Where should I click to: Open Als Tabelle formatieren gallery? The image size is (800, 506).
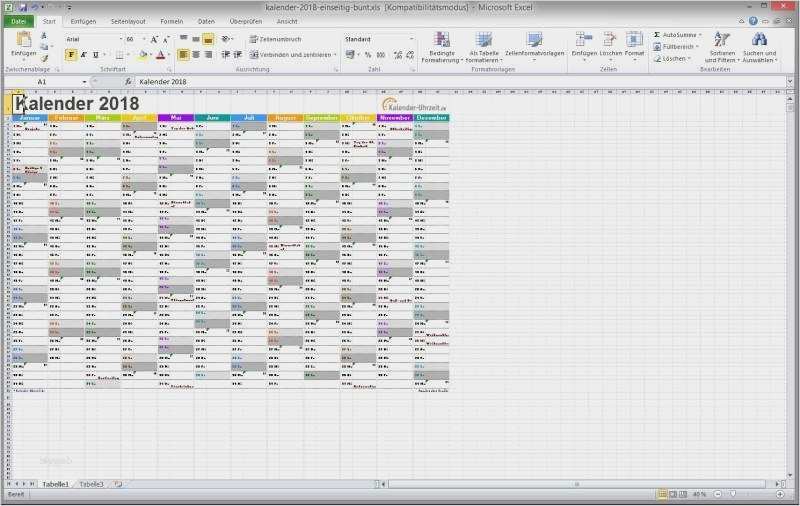pyautogui.click(x=484, y=47)
